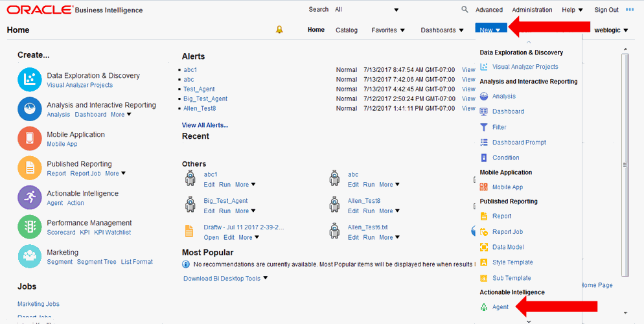
Task: Click the alerts bell icon
Action: tap(279, 30)
